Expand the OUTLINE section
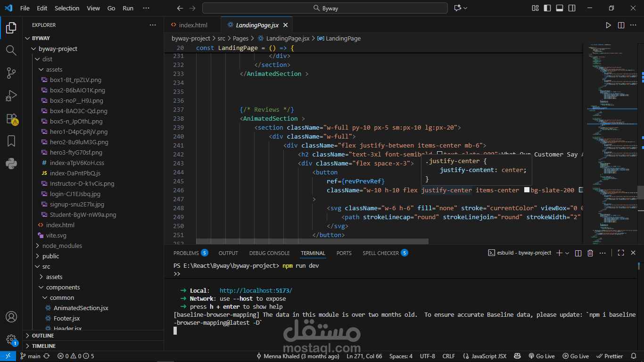Viewport: 644px width, 362px height. click(x=93, y=336)
